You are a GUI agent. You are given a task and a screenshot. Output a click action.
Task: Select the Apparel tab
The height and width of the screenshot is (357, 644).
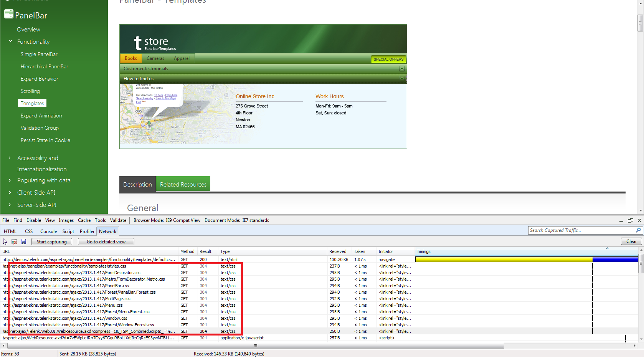182,58
